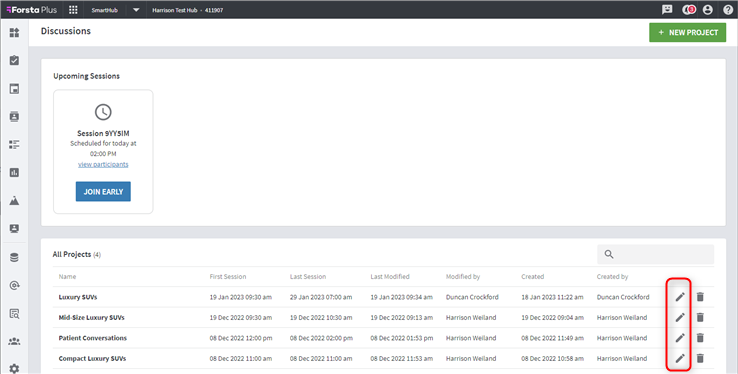Edit the Patient Conversations project pencil
Image resolution: width=738 pixels, height=374 pixels.
[680, 338]
